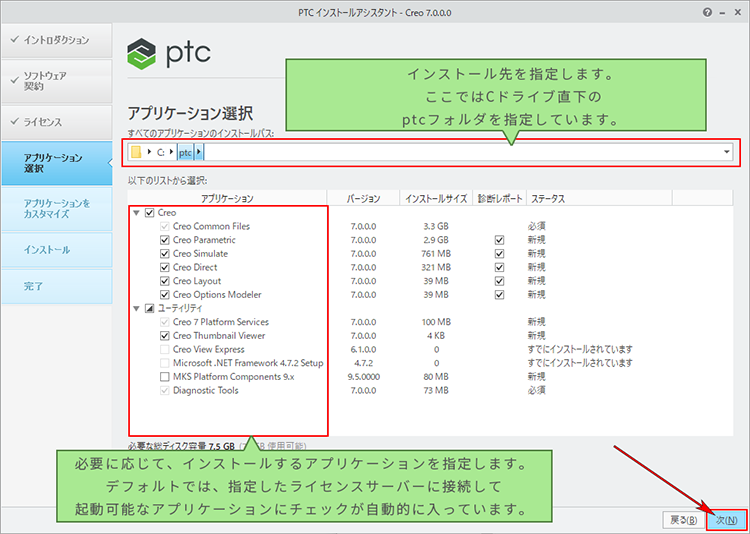The width and height of the screenshot is (750, 534).
Task: Disable diagnostic report for Creo Direct
Action: (500, 267)
